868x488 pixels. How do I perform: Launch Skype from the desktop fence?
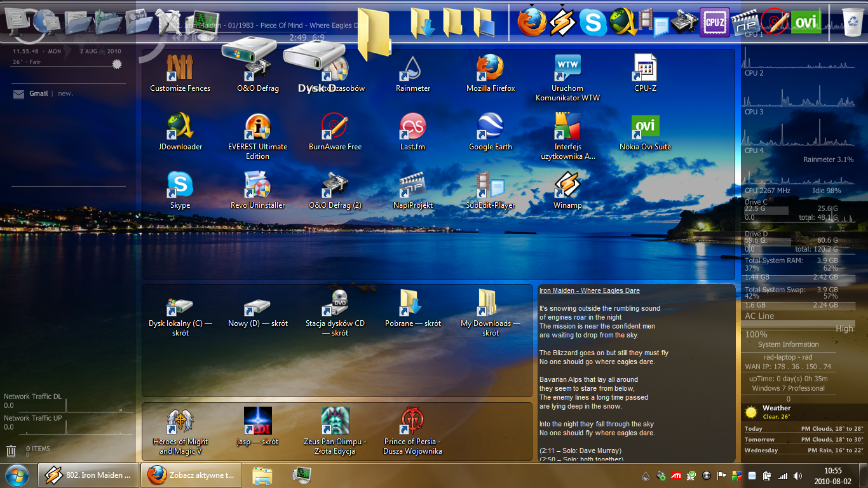[180, 191]
